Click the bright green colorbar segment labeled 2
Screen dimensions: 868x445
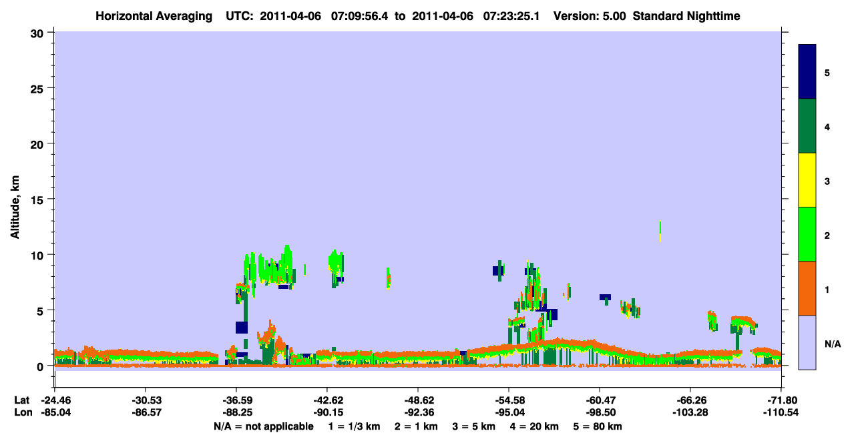pos(807,234)
